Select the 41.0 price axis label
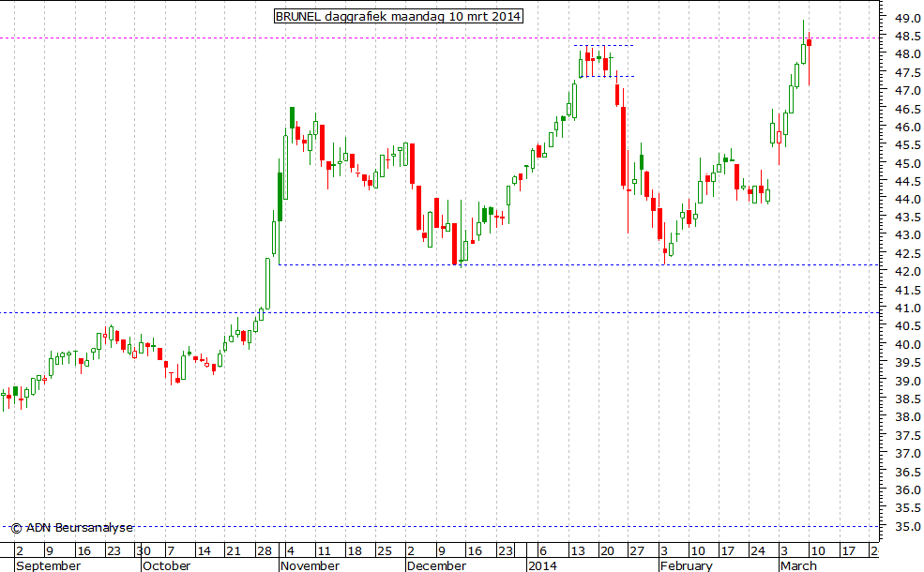 pyautogui.click(x=907, y=309)
